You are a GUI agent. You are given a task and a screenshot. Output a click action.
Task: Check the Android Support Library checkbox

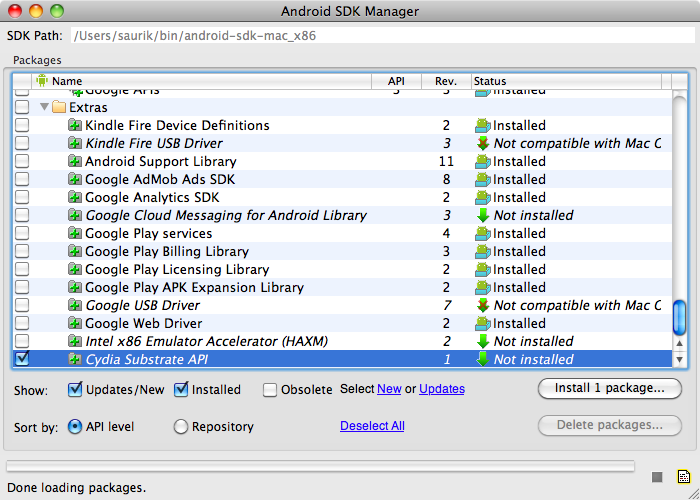point(22,161)
